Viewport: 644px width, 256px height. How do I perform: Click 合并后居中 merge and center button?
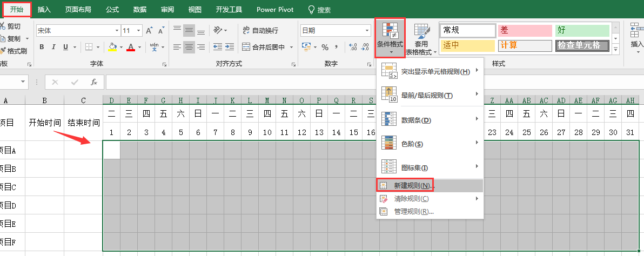[x=264, y=47]
